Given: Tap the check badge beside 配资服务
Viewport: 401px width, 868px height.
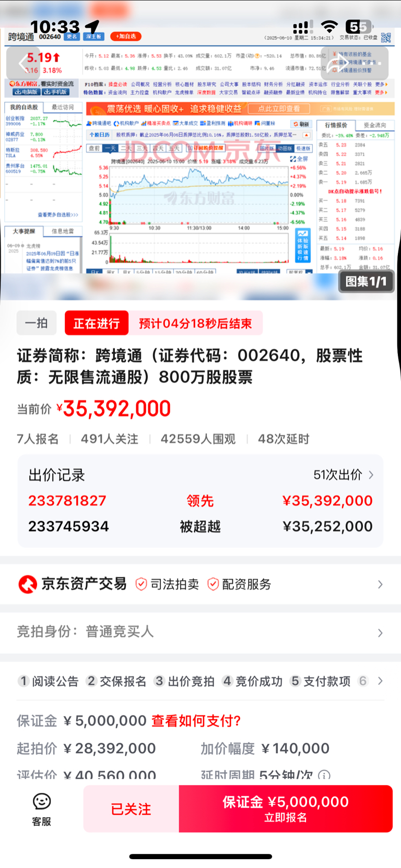Looking at the screenshot, I should point(213,584).
